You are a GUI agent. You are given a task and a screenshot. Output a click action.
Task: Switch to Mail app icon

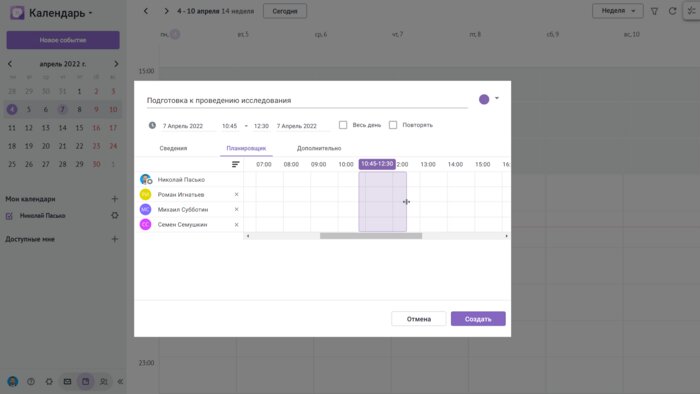(x=67, y=382)
